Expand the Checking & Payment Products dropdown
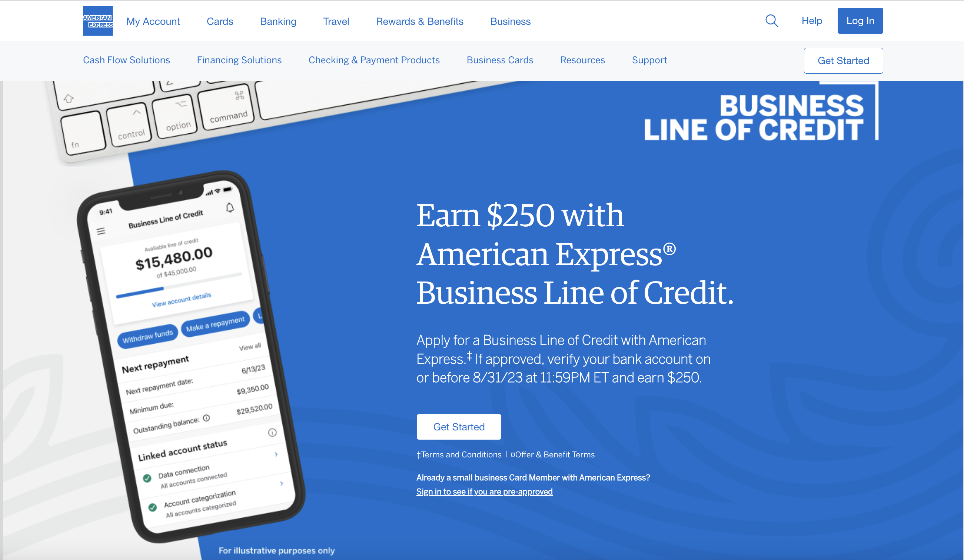The image size is (964, 560). 374,61
